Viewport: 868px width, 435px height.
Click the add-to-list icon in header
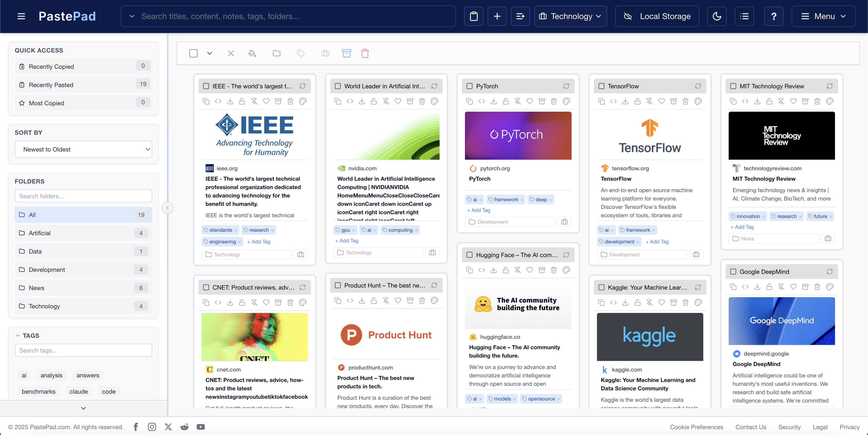[x=520, y=16]
